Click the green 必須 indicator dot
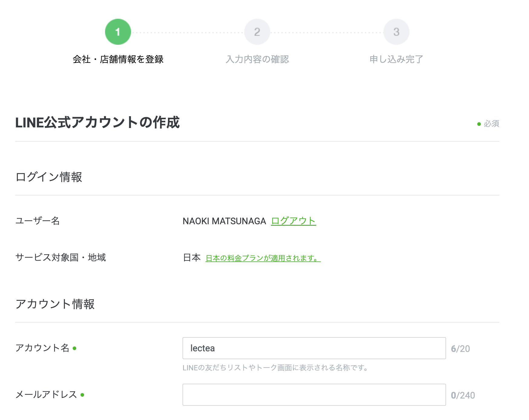 pos(479,123)
